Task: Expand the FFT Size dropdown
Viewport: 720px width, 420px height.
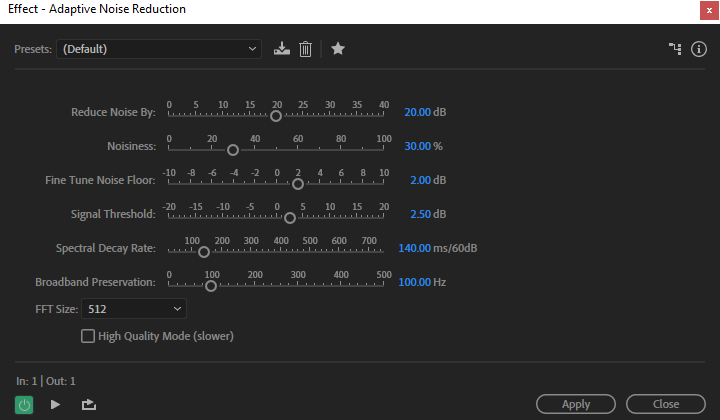Action: click(x=133, y=309)
